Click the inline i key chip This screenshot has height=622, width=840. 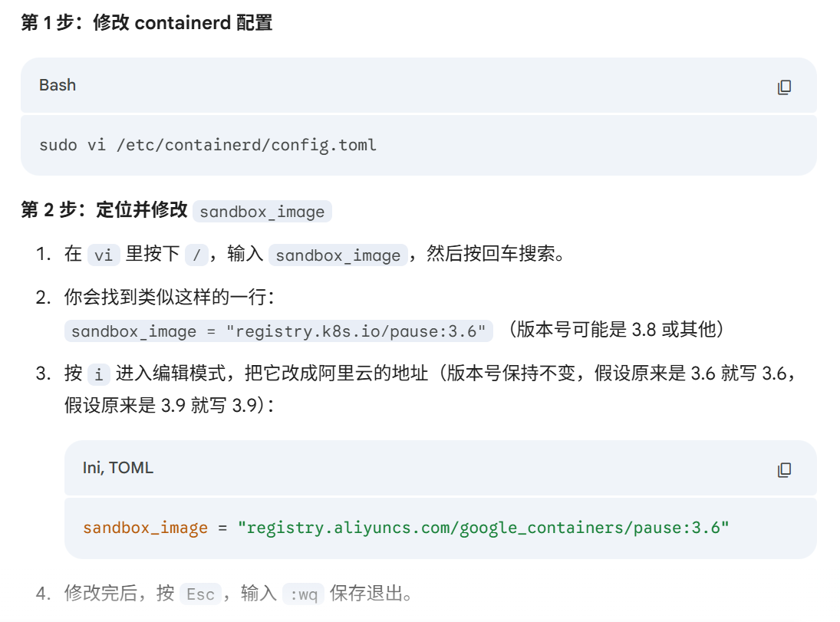(99, 375)
